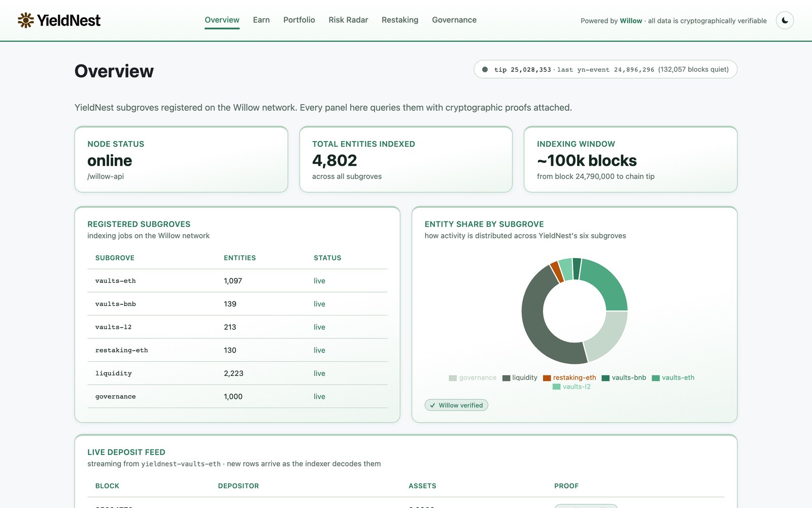Open the Restaking tab
812x508 pixels.
click(x=400, y=20)
